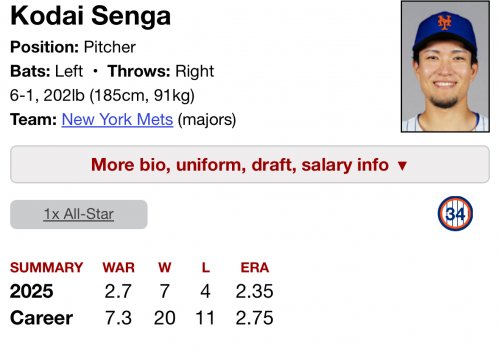Image resolution: width=500 pixels, height=360 pixels.
Task: Click the L losses column header
Action: [x=206, y=267]
